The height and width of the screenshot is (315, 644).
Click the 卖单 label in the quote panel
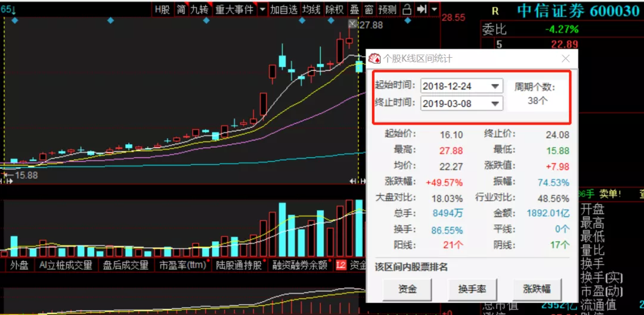point(611,193)
